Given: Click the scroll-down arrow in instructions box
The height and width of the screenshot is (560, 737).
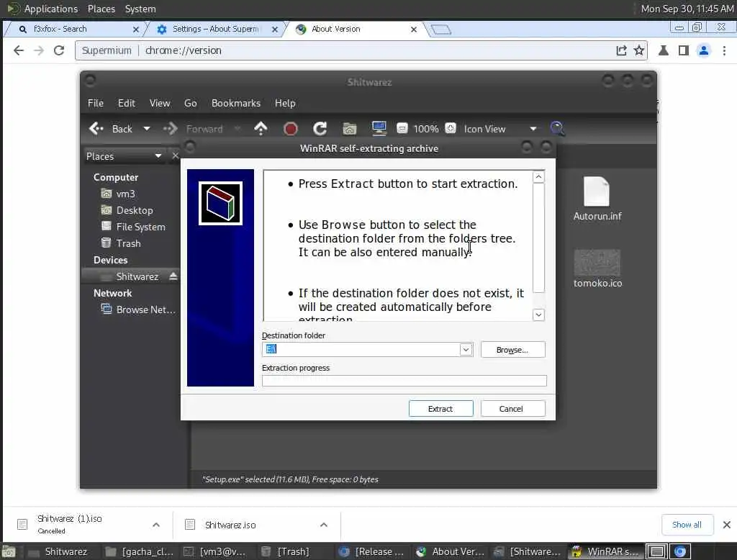Looking at the screenshot, I should [x=538, y=315].
